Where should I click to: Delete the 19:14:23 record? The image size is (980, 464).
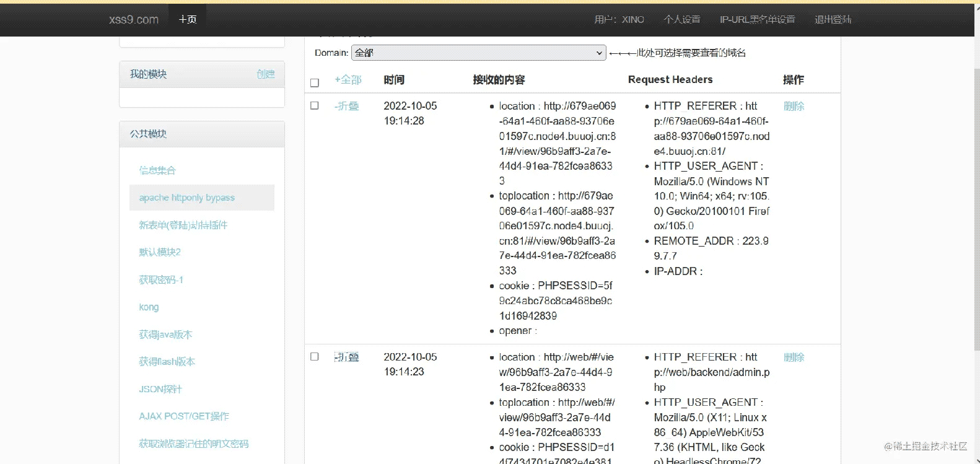(794, 357)
